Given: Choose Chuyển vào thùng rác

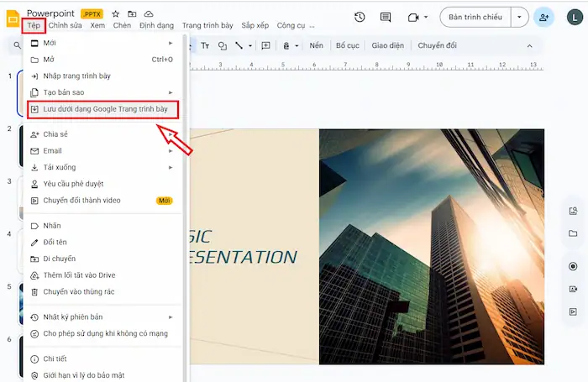Looking at the screenshot, I should 78,291.
